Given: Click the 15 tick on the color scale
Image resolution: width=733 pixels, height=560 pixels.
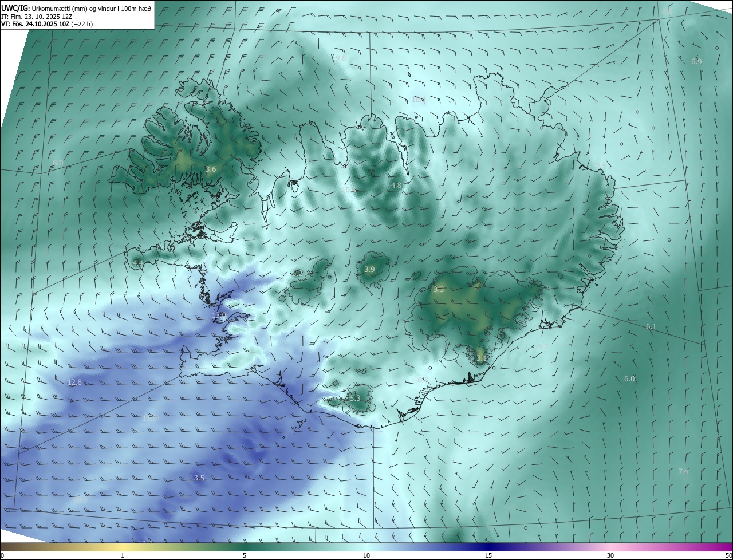Looking at the screenshot, I should 488,555.
